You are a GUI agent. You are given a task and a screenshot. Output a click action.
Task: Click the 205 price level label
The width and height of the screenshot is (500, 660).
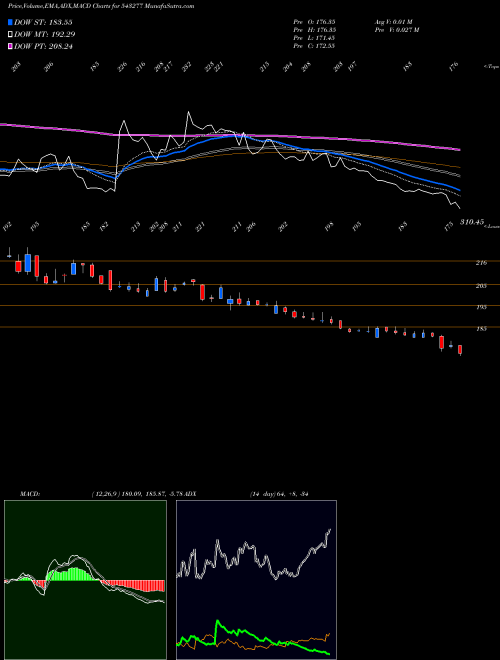(481, 286)
